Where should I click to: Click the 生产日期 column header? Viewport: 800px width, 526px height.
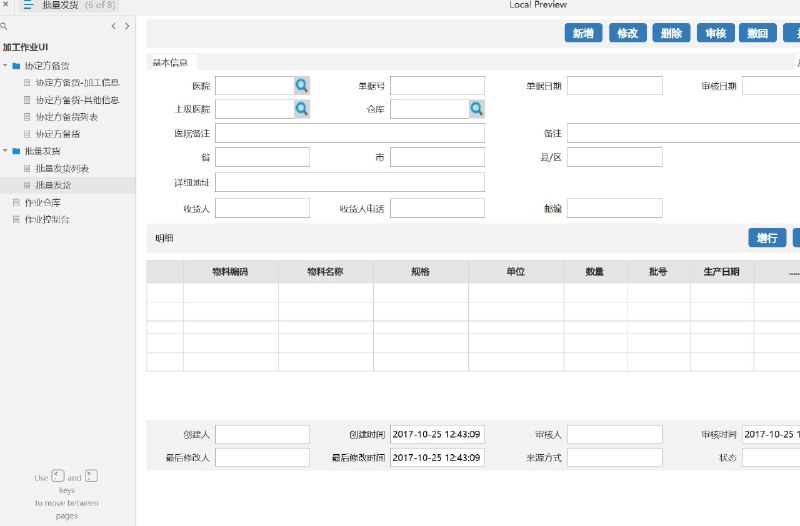coord(721,272)
